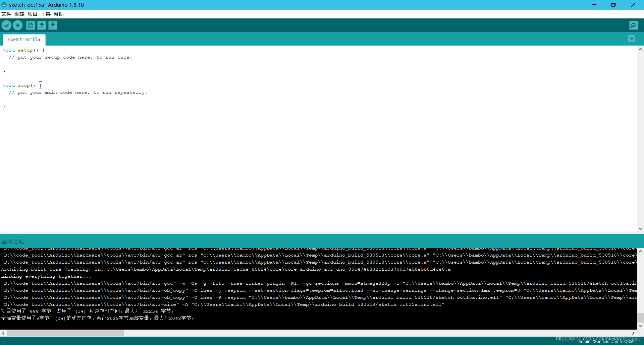Click the avr-gcc -w -Os linker command line

coord(319,283)
